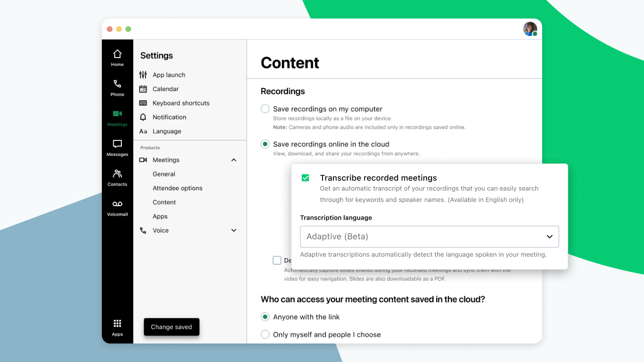This screenshot has width=644, height=362.
Task: Open the Home section in the sidebar
Action: point(117,57)
